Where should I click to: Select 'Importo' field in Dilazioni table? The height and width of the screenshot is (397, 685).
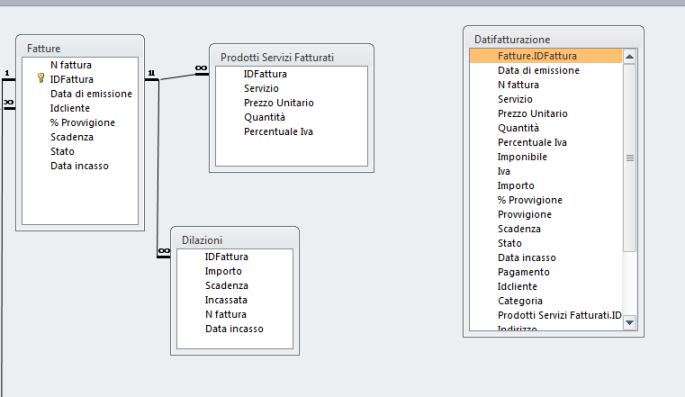click(x=223, y=271)
